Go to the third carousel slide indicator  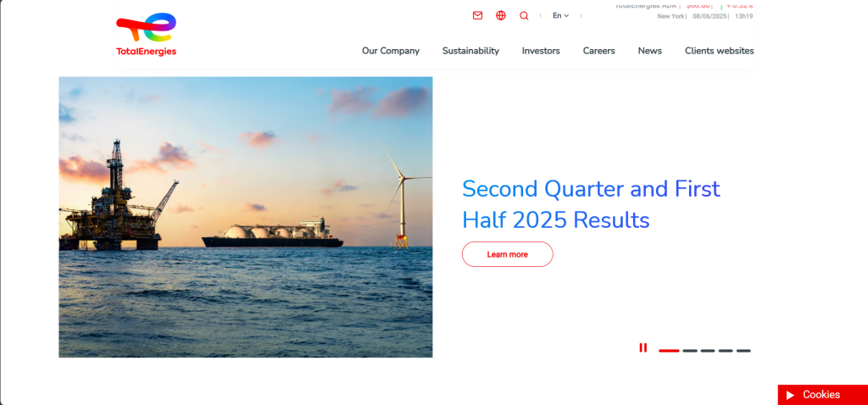[708, 351]
